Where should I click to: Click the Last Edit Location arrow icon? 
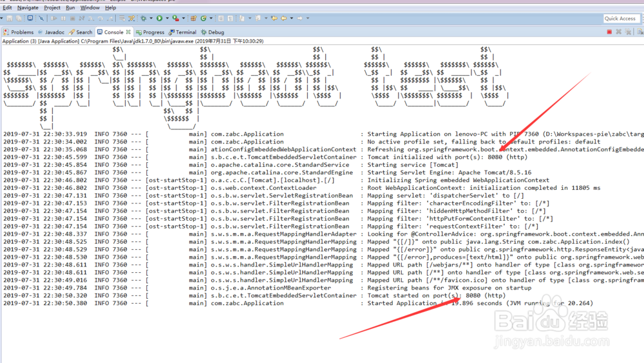click(x=274, y=19)
